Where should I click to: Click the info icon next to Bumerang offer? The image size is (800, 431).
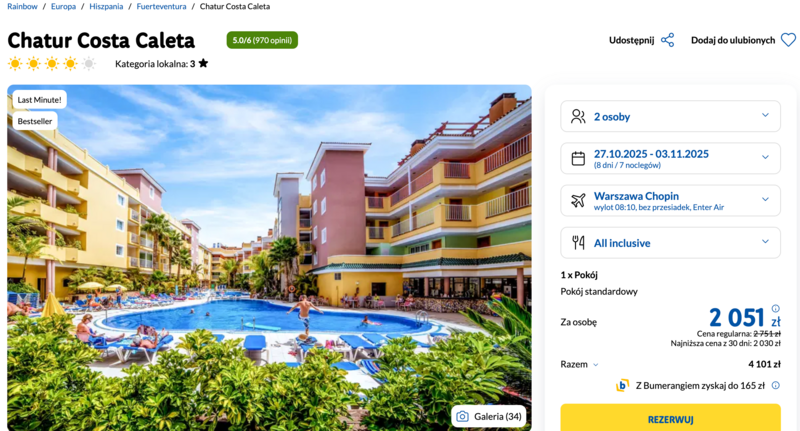776,385
